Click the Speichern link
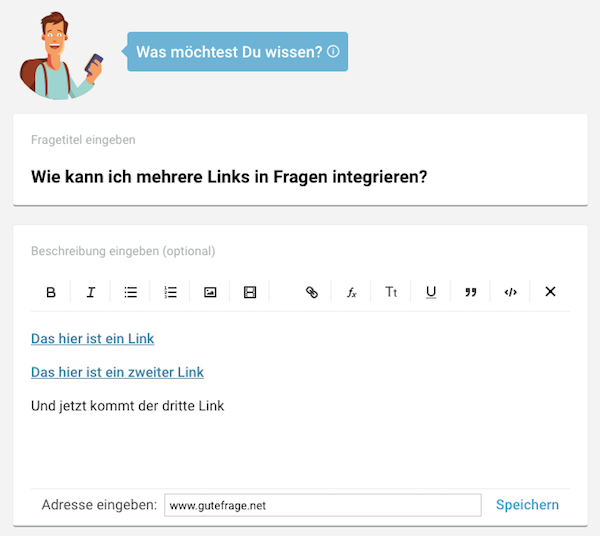This screenshot has width=600, height=536. click(x=527, y=505)
